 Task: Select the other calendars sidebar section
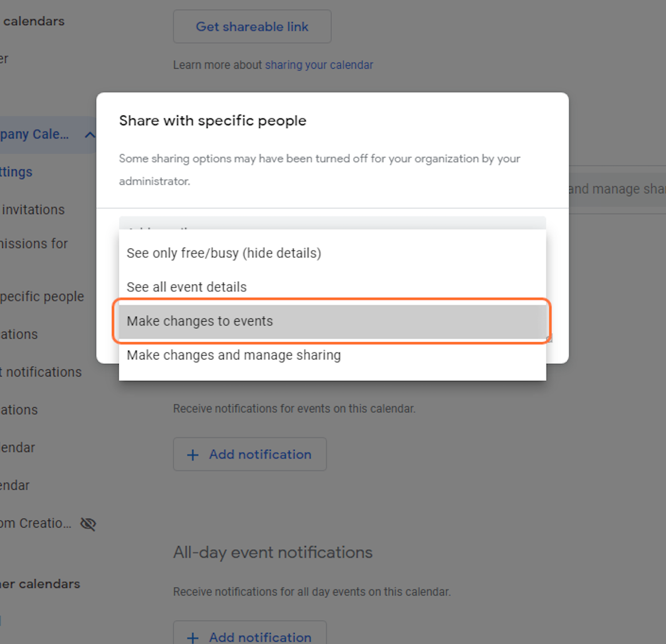pos(39,584)
